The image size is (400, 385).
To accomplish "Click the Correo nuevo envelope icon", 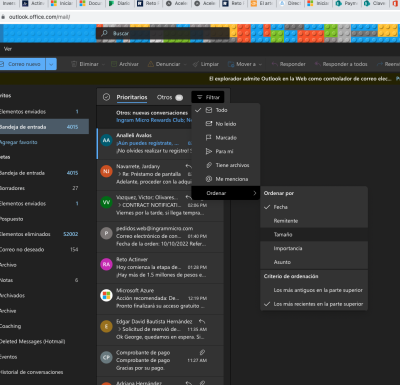I will (x=2, y=64).
